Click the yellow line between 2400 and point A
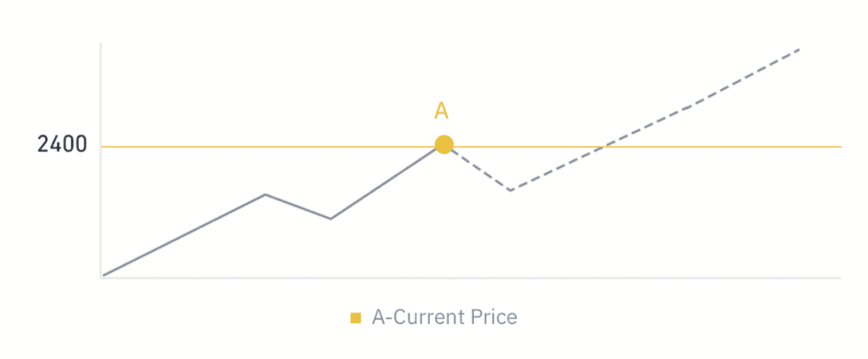The image size is (868, 359). 271,147
